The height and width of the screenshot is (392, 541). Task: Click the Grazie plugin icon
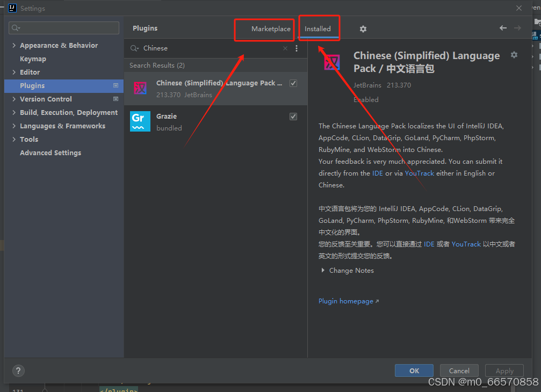pyautogui.click(x=140, y=121)
